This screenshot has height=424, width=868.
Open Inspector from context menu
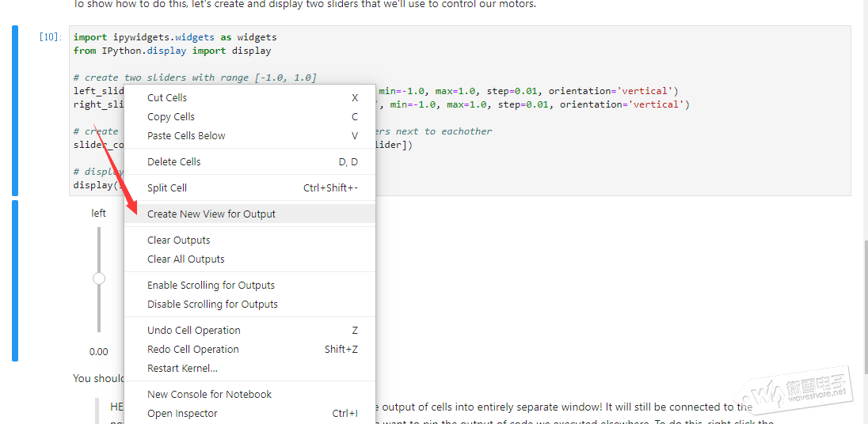click(x=182, y=413)
